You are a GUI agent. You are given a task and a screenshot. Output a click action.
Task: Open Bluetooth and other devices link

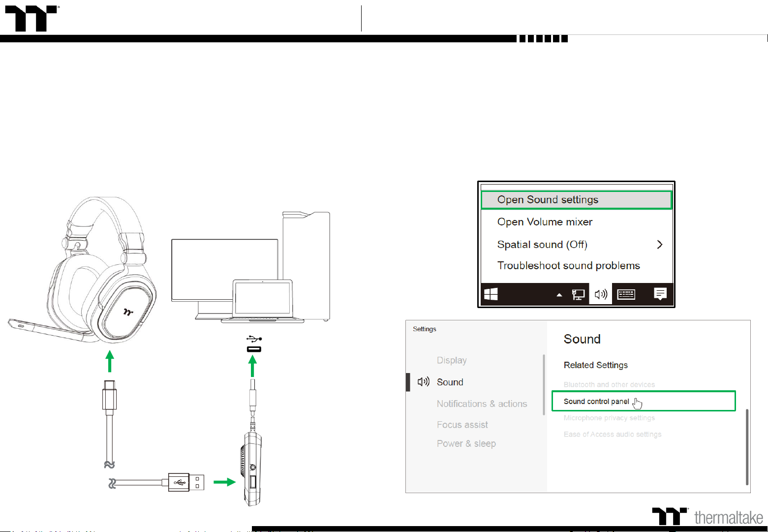pyautogui.click(x=609, y=384)
